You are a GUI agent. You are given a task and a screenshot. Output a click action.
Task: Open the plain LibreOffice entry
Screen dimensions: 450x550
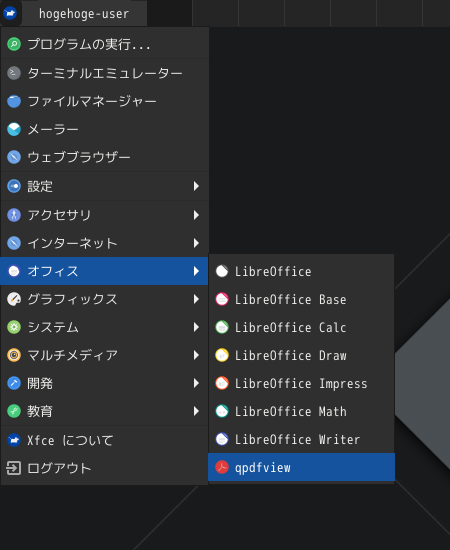(301, 271)
